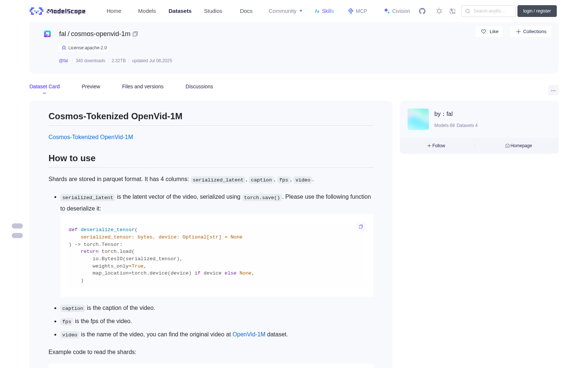Screen dimensions: 588x368
Task: Toggle the light/dark theme sun icon
Action: (x=439, y=11)
